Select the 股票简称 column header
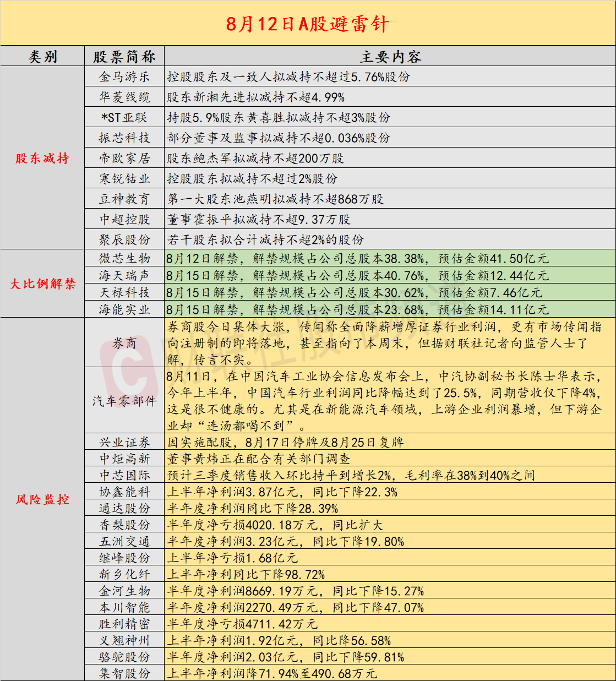The width and height of the screenshot is (616, 681). pyautogui.click(x=124, y=56)
